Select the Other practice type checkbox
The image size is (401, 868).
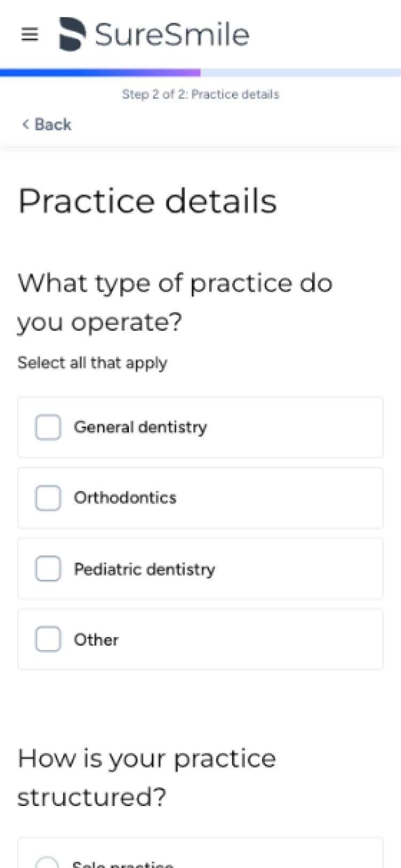click(x=48, y=639)
